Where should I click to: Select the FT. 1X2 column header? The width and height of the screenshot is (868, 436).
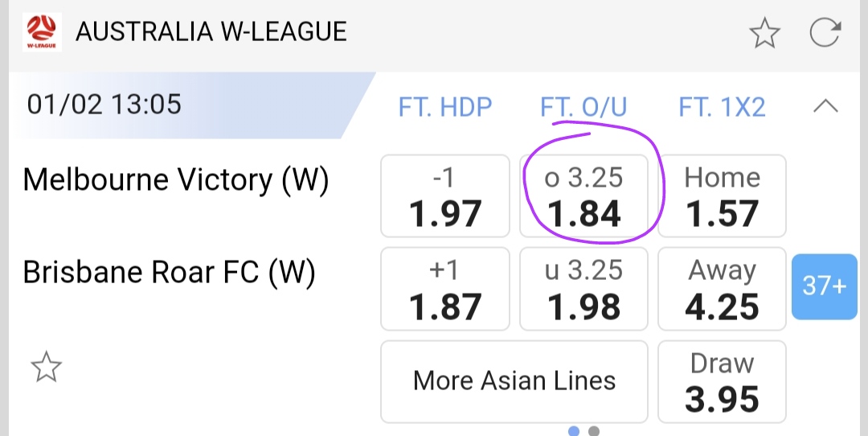(722, 107)
